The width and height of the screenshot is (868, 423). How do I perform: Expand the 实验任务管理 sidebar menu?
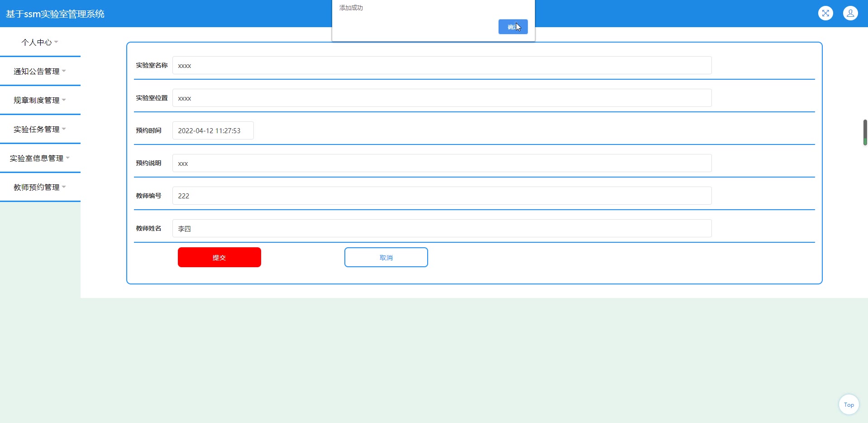coord(40,129)
